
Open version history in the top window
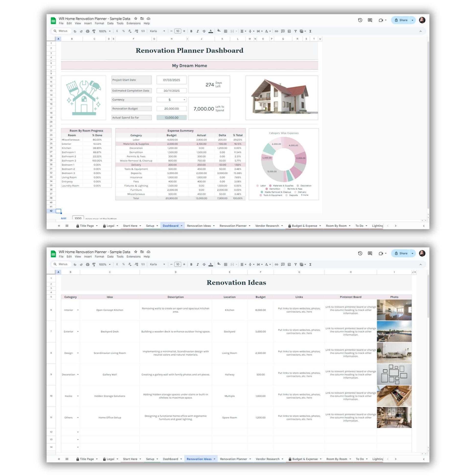[x=360, y=20]
